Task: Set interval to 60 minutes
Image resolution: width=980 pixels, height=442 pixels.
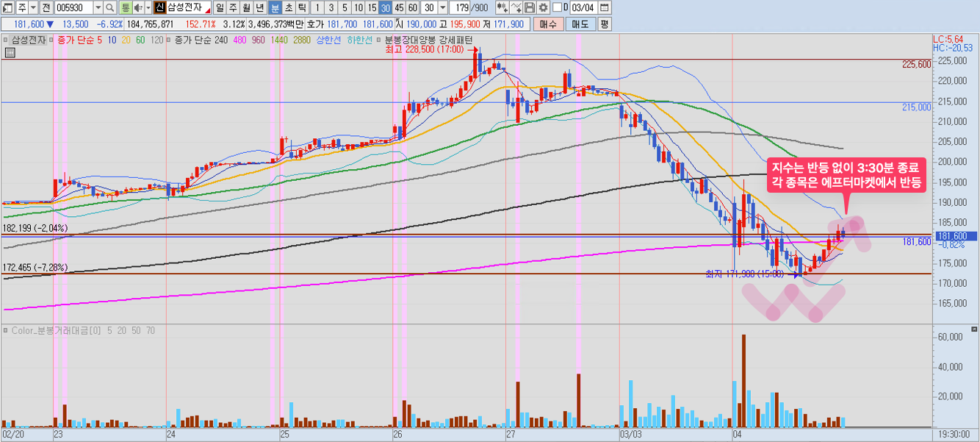Action: pyautogui.click(x=413, y=7)
